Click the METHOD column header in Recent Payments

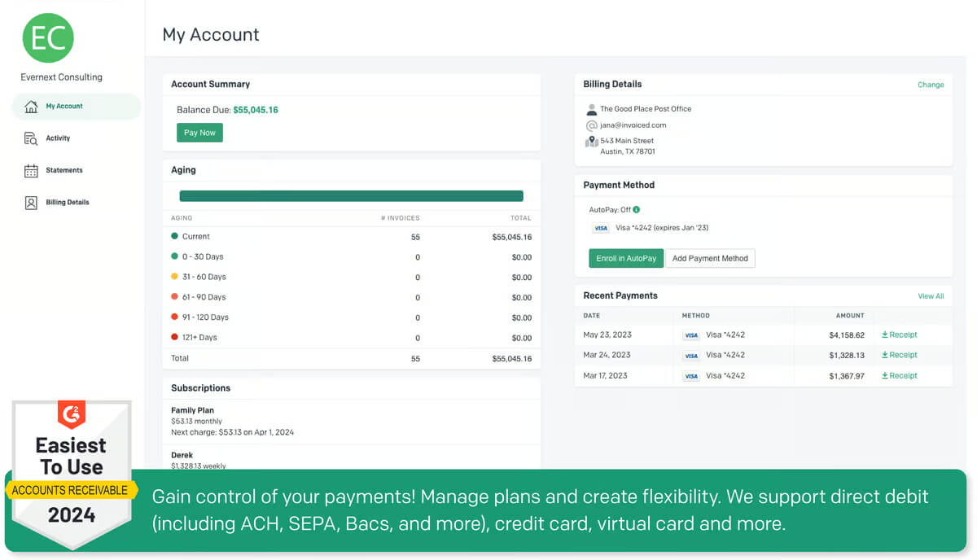coord(695,316)
